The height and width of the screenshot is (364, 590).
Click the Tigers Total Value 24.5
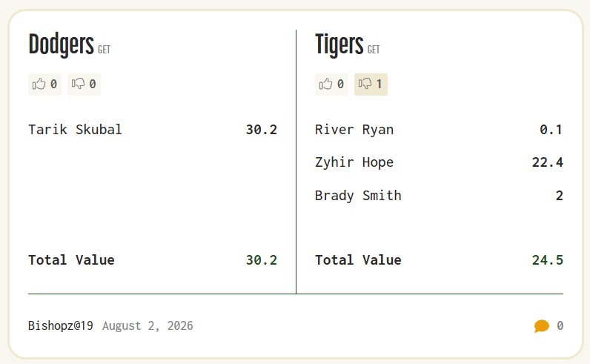(548, 260)
